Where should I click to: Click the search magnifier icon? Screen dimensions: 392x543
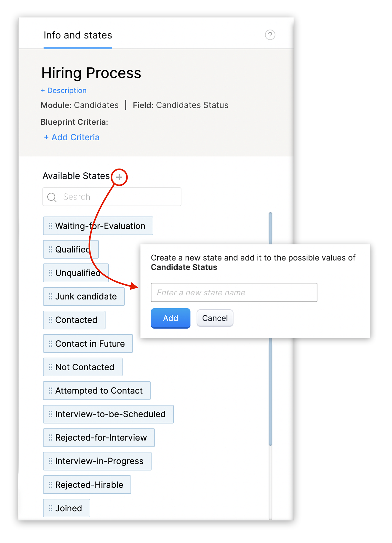click(52, 197)
